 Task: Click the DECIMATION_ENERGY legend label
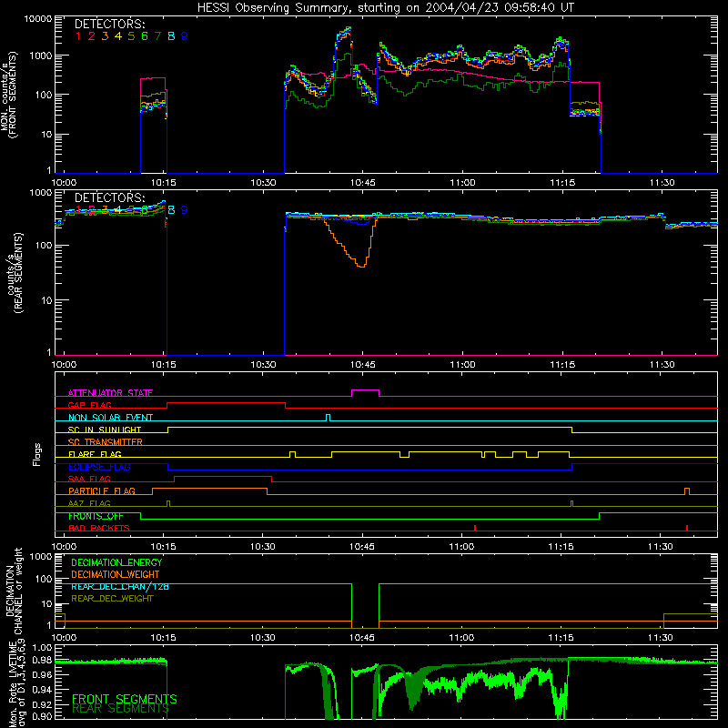coord(116,562)
